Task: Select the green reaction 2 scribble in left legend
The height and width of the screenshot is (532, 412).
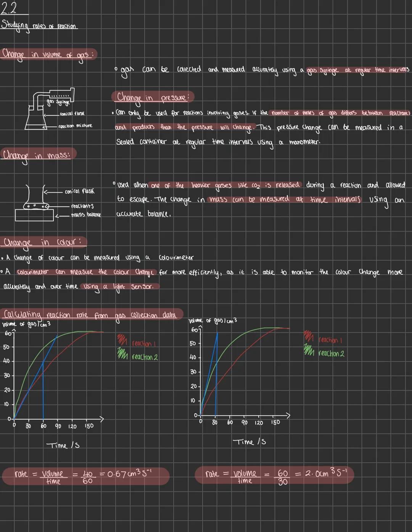Action: pyautogui.click(x=122, y=354)
